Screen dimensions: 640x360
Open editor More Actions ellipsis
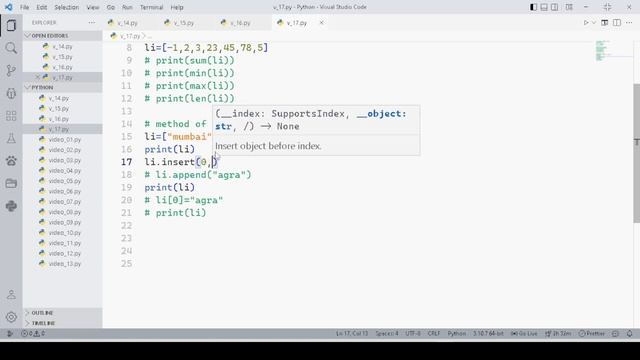point(629,23)
